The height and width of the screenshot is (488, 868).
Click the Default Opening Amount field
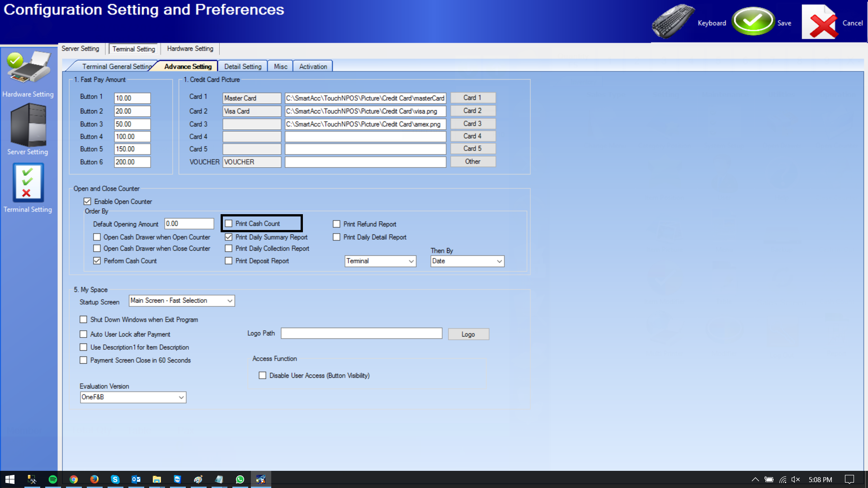click(x=189, y=224)
